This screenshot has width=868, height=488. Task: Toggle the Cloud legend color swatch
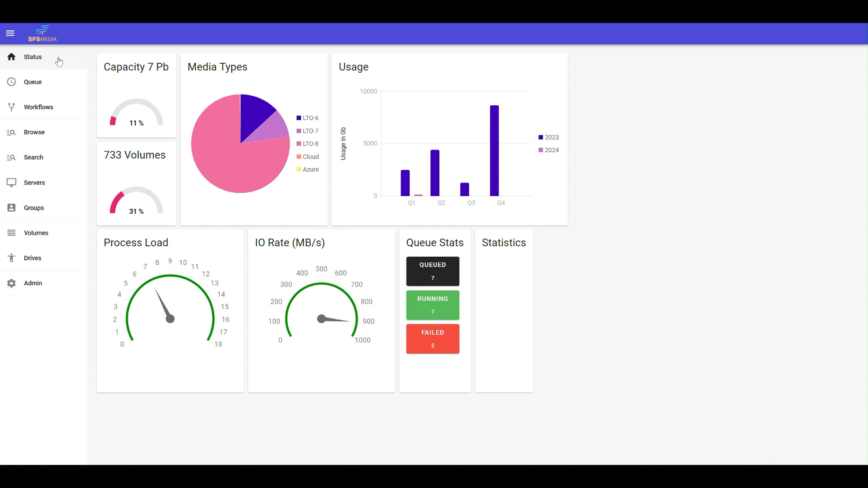pyautogui.click(x=299, y=157)
